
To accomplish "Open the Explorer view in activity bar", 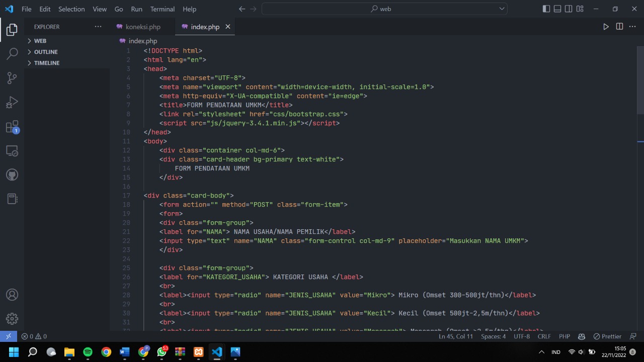I will (12, 30).
